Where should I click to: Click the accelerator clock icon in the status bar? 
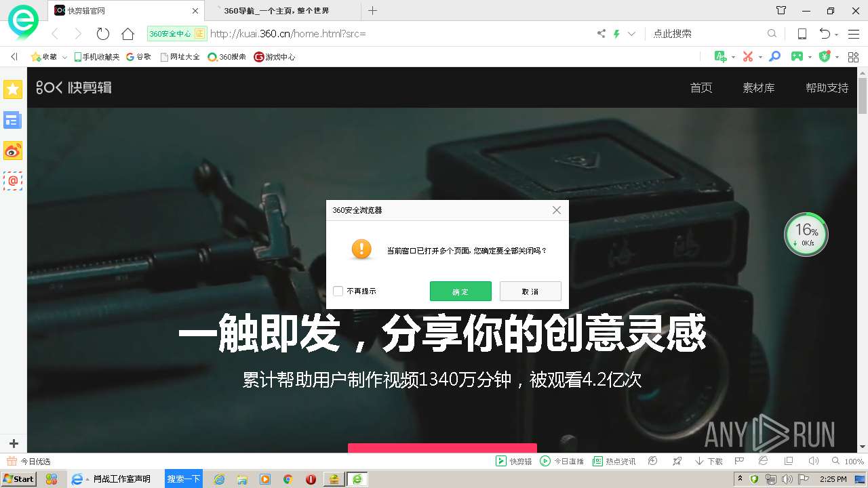coord(652,461)
